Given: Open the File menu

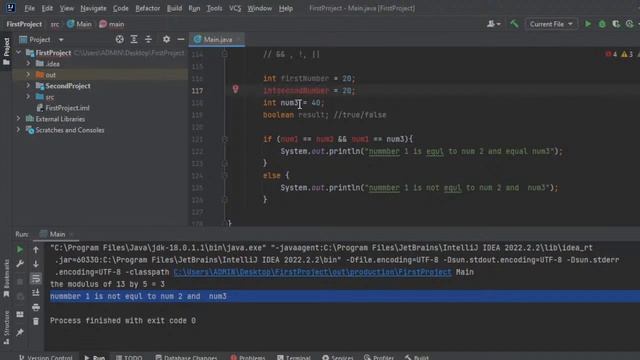Looking at the screenshot, I should (29, 8).
